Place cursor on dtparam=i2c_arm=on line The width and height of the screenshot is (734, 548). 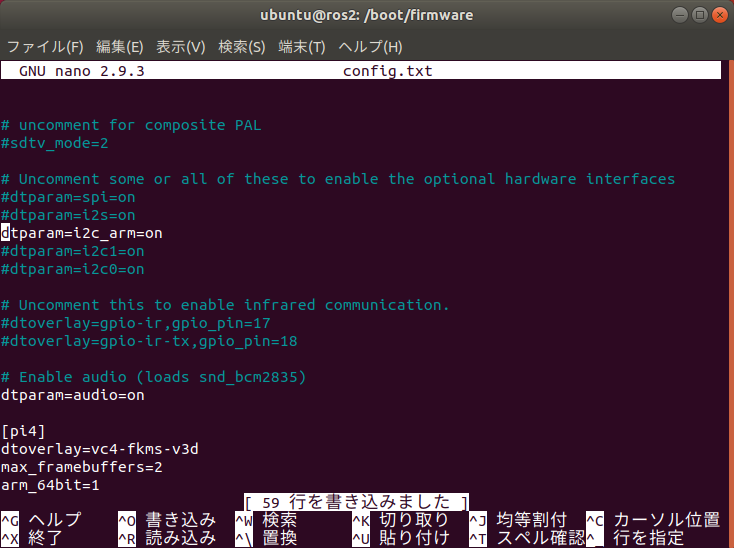pos(82,233)
